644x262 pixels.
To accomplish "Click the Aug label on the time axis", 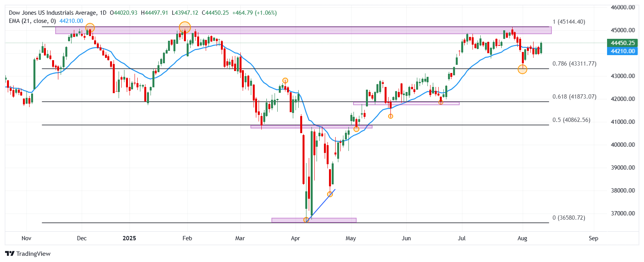I will (522, 238).
